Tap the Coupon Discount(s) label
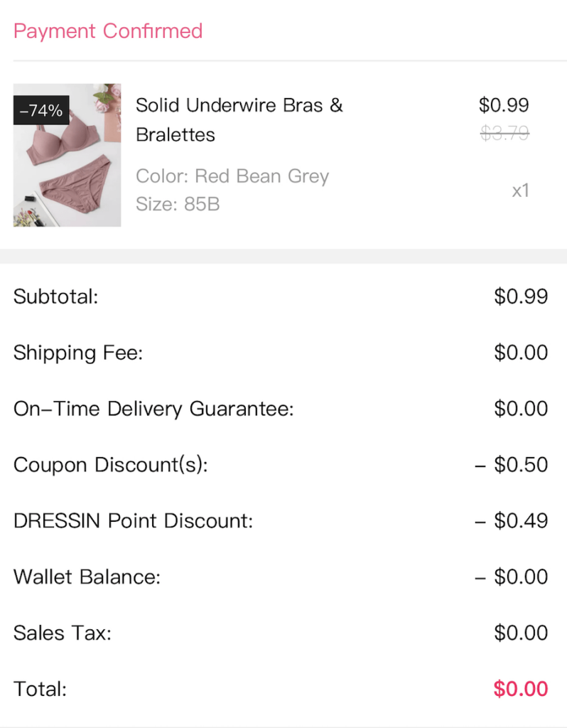 click(111, 465)
